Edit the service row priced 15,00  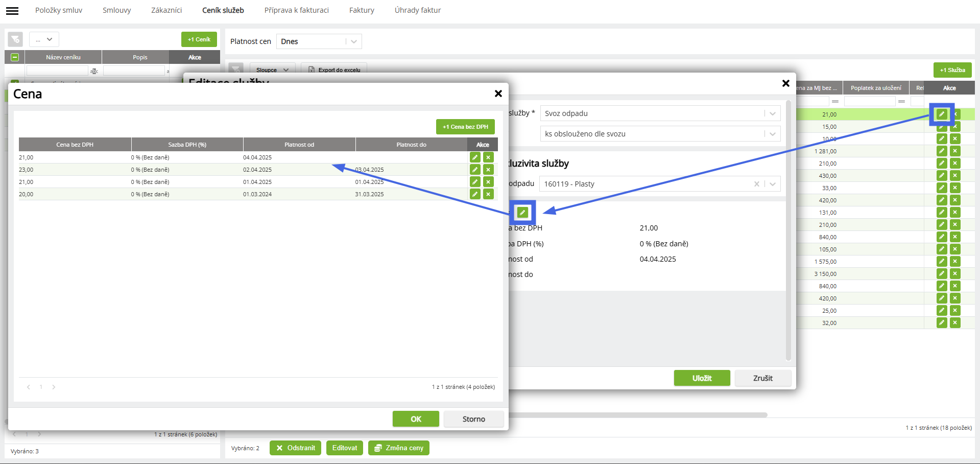click(942, 127)
